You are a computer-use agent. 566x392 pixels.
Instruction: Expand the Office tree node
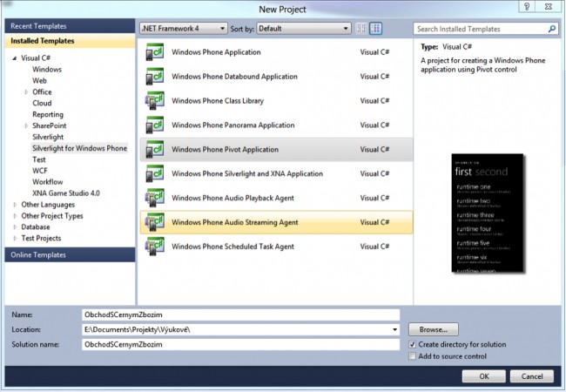click(x=26, y=92)
